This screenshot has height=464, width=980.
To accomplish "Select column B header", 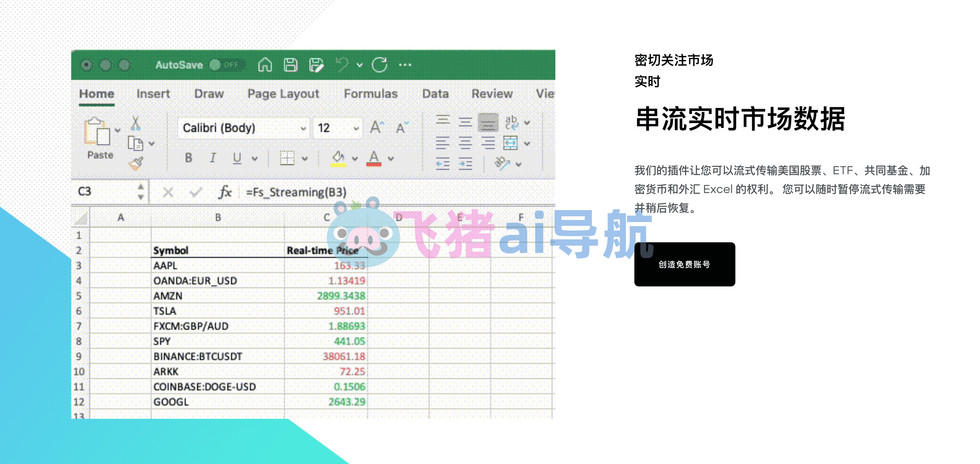I will point(217,218).
